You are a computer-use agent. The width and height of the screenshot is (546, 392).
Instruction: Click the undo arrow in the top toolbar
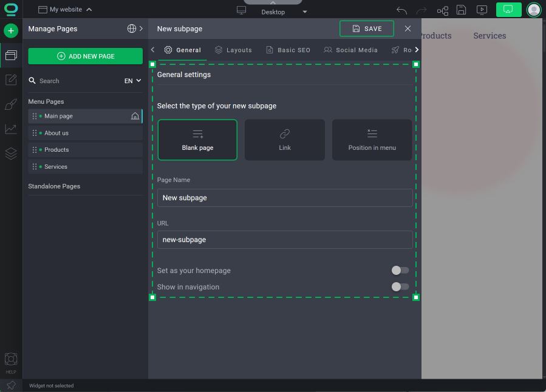pos(401,10)
